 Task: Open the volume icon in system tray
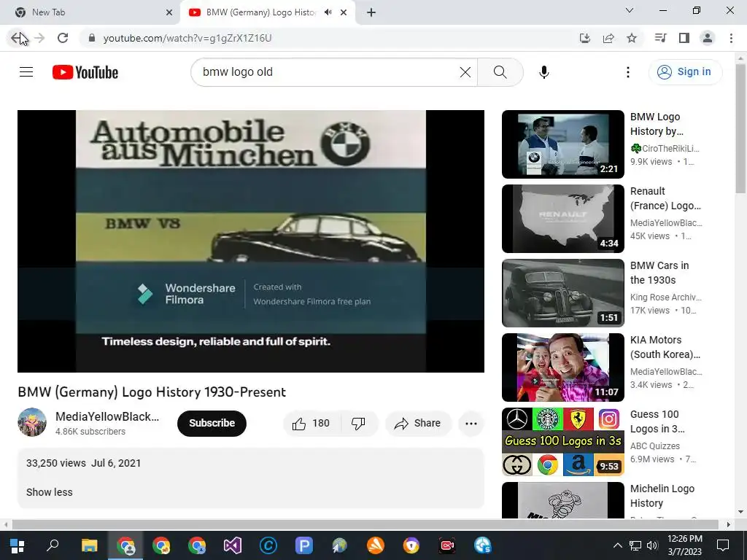click(x=652, y=545)
